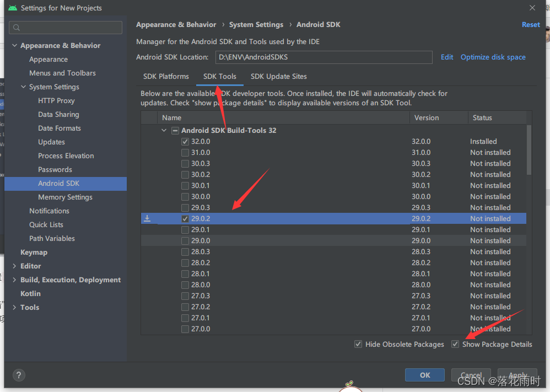Viewport: 550px width, 392px height.
Task: Collapse the Appearance & Behavior section
Action: [x=14, y=45]
